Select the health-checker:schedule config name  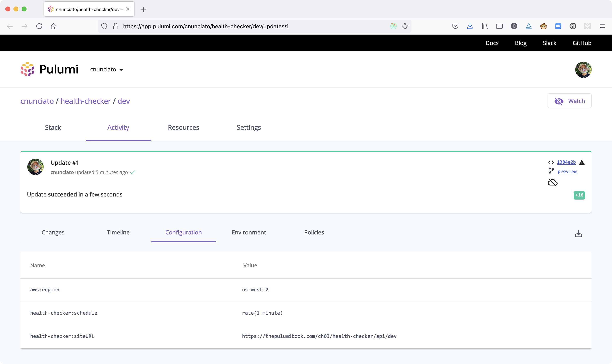63,313
